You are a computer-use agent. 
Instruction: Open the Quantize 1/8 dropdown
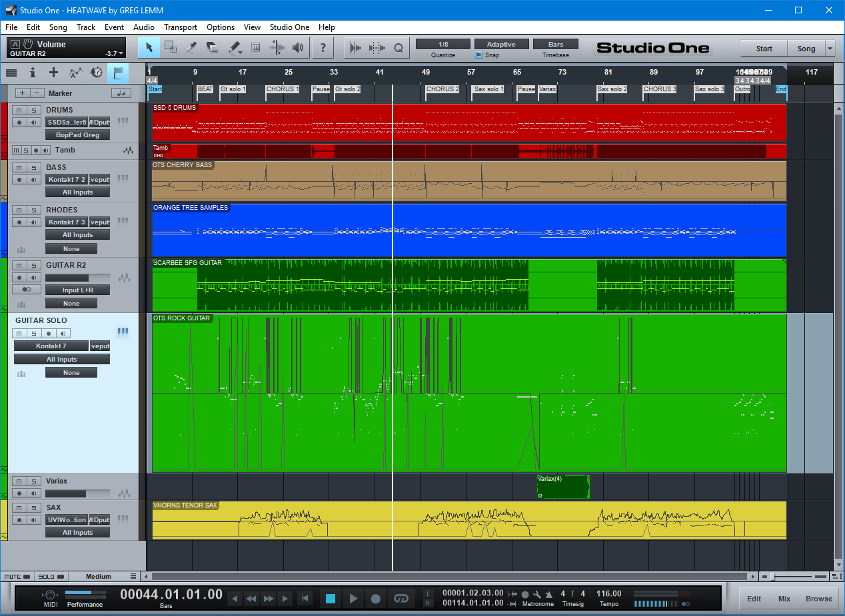[443, 44]
